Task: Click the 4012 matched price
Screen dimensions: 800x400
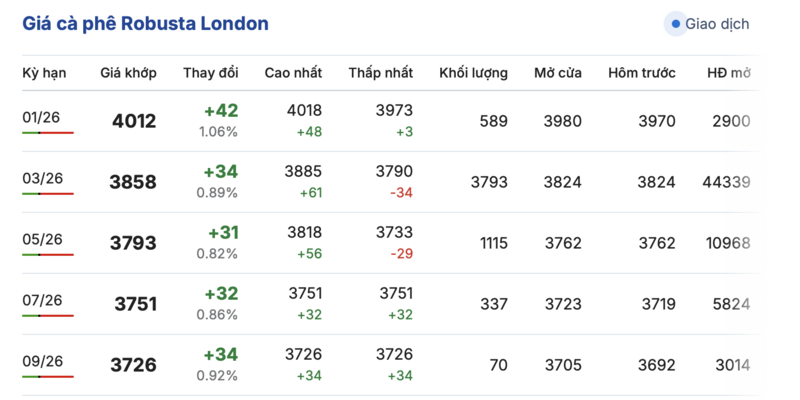Action: coord(134,122)
